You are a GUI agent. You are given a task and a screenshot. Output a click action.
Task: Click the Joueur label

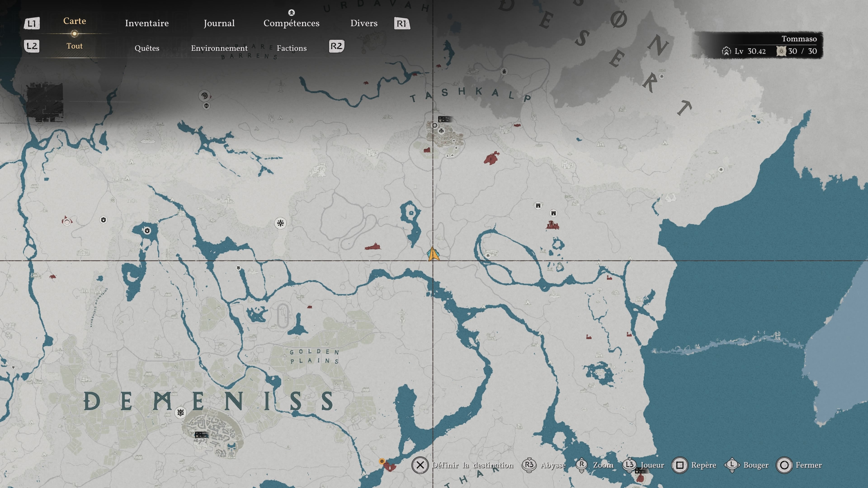coord(652,465)
